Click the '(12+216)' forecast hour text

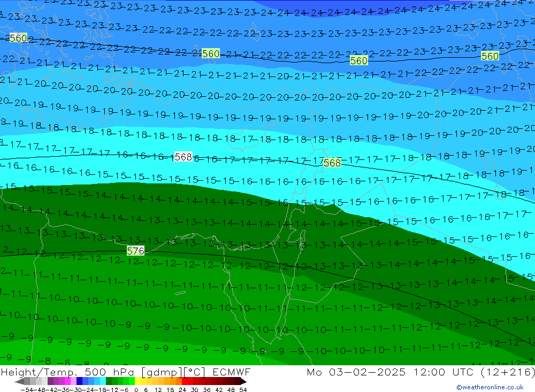508,372
